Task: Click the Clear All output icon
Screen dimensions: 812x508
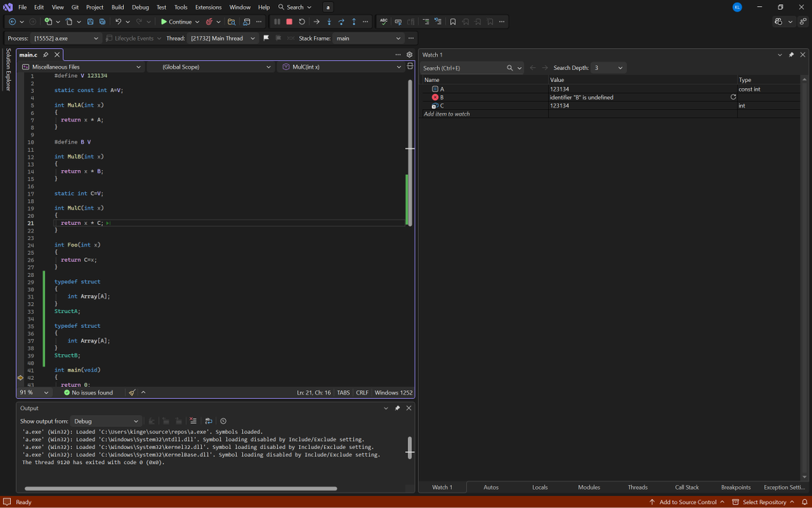Action: tap(193, 421)
